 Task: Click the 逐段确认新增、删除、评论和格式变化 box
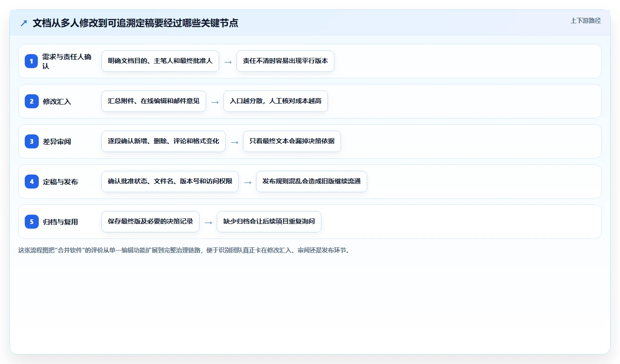coord(164,141)
